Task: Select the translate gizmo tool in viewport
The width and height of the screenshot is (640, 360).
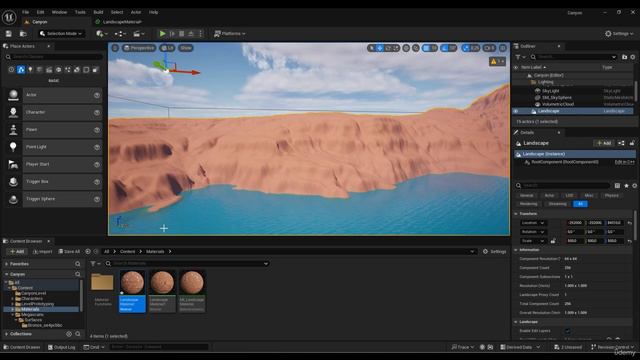Action: (x=380, y=48)
